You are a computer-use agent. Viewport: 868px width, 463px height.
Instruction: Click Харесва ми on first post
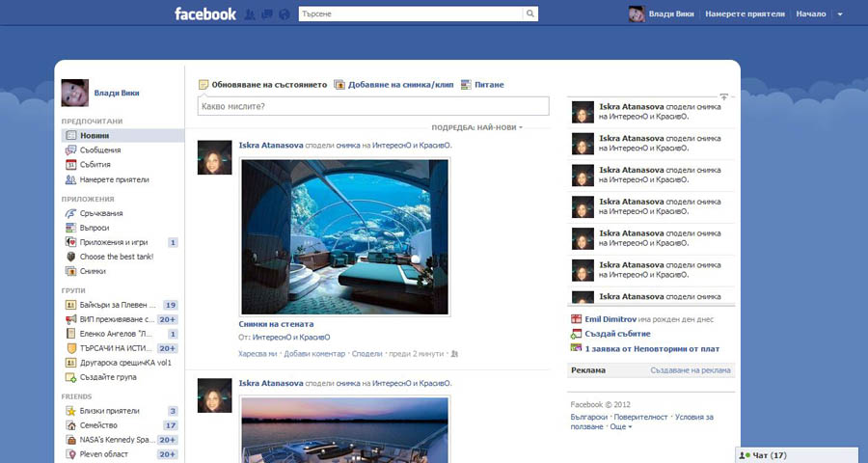258,353
